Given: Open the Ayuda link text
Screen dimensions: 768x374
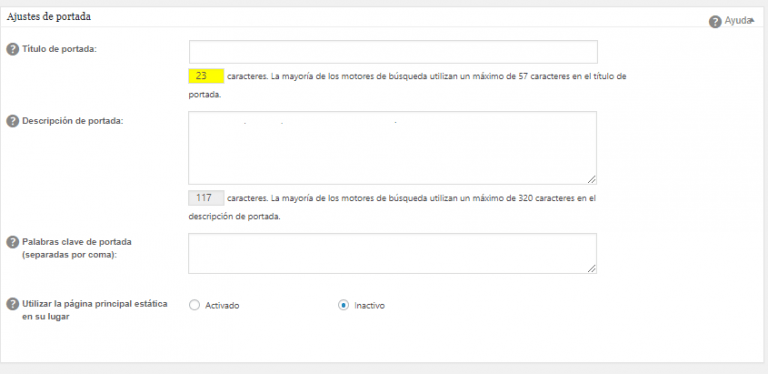Looking at the screenshot, I should coord(737,21).
